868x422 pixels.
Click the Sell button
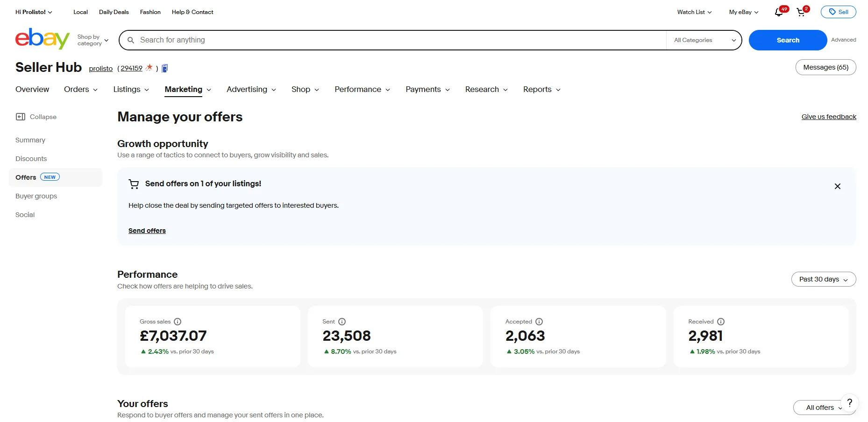point(839,12)
